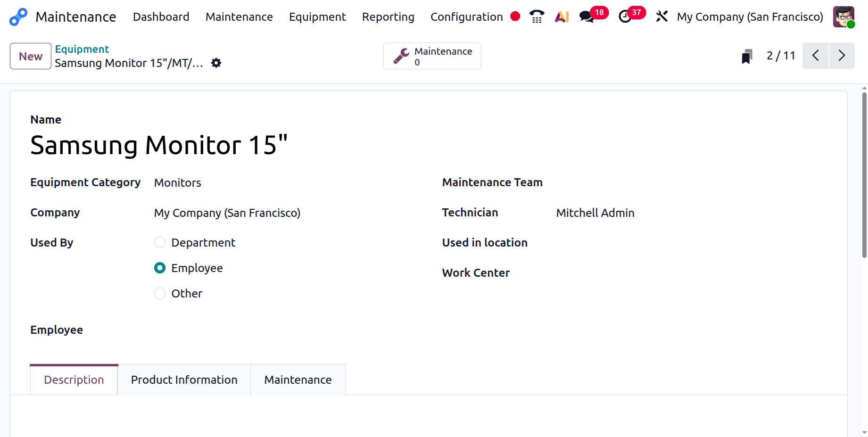This screenshot has width=868, height=437.
Task: Click the red recording indicator dot
Action: point(515,16)
